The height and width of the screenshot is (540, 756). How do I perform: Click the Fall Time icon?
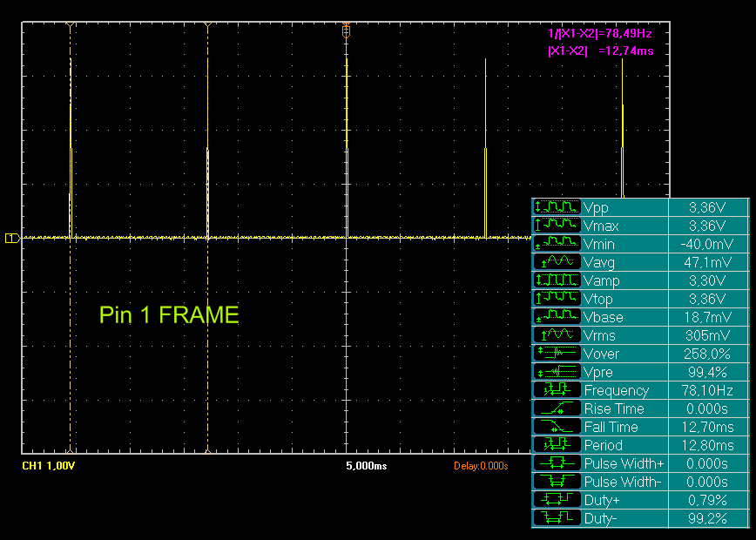pyautogui.click(x=557, y=427)
